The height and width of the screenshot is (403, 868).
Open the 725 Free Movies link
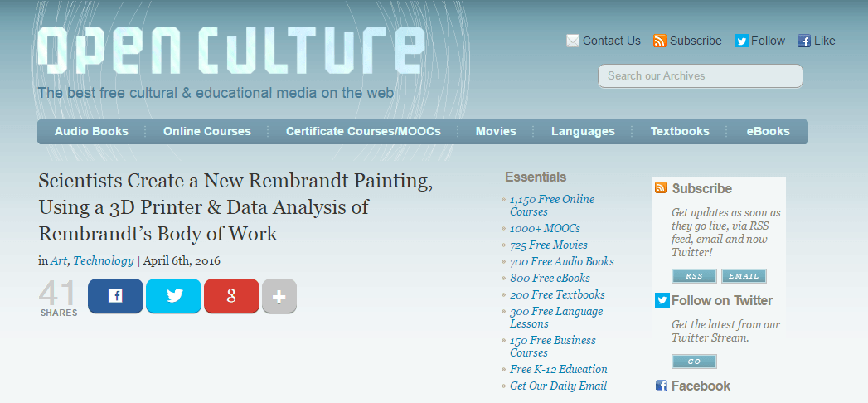pyautogui.click(x=549, y=245)
